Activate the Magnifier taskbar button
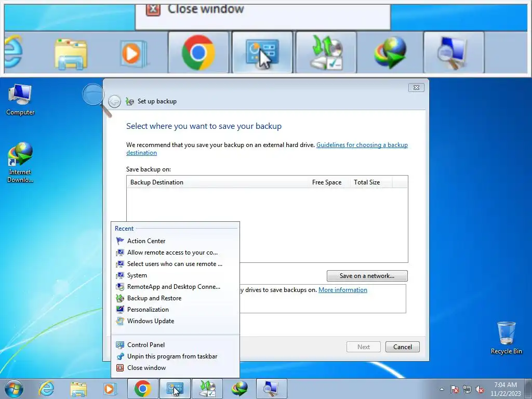Image resolution: width=532 pixels, height=399 pixels. 271,389
